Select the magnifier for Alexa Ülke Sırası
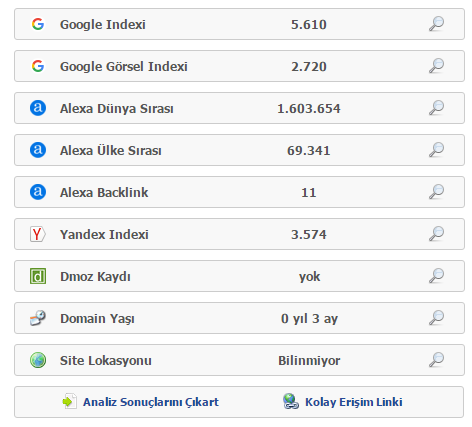 click(436, 150)
